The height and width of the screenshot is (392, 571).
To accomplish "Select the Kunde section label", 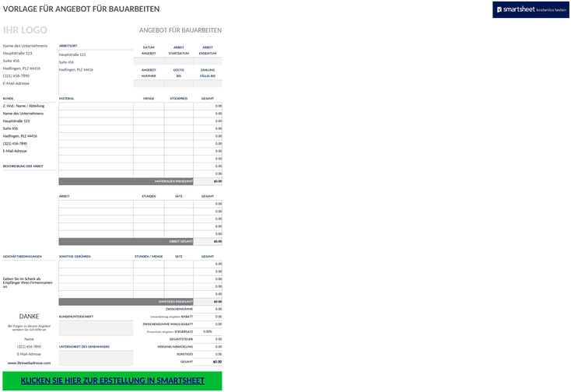I will pos(8,99).
